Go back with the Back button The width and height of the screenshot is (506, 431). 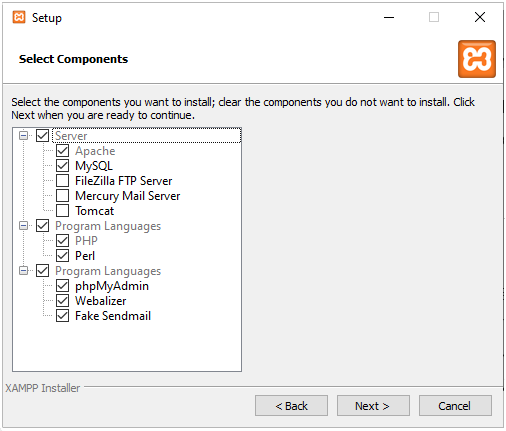coord(291,406)
